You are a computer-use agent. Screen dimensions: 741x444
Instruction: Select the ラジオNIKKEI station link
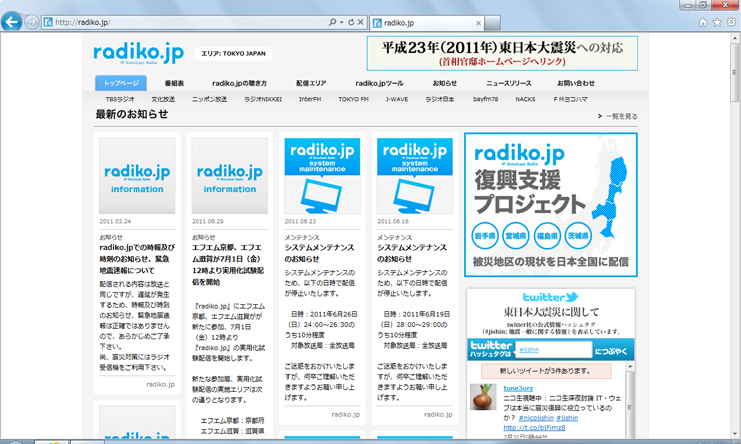263,99
